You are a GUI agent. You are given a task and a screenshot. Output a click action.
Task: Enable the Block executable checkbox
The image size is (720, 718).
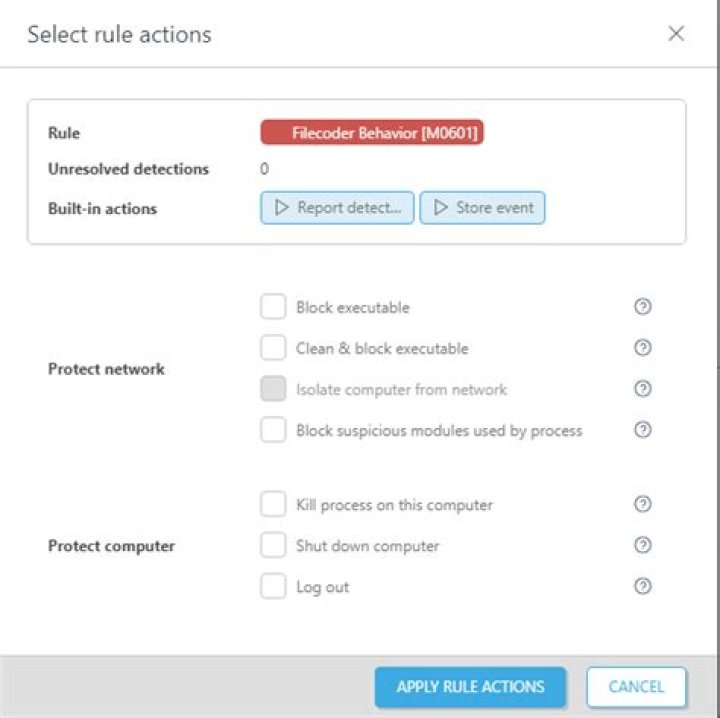click(273, 307)
